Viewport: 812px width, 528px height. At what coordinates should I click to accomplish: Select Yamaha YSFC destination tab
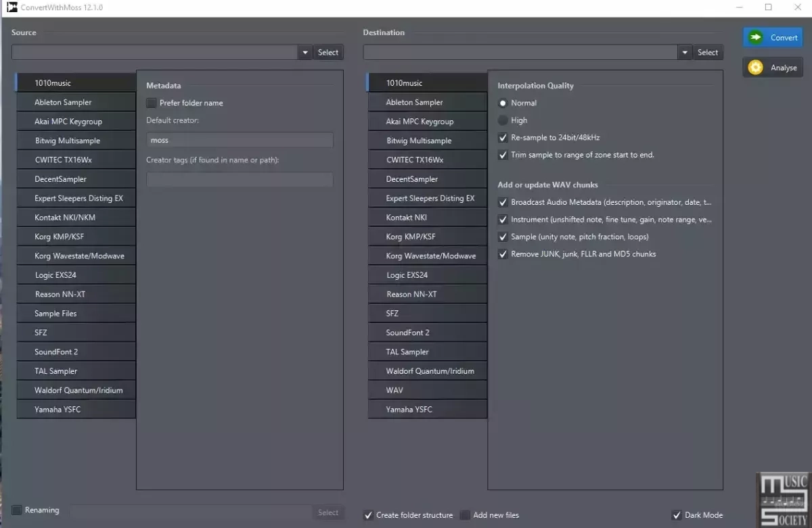tap(428, 409)
